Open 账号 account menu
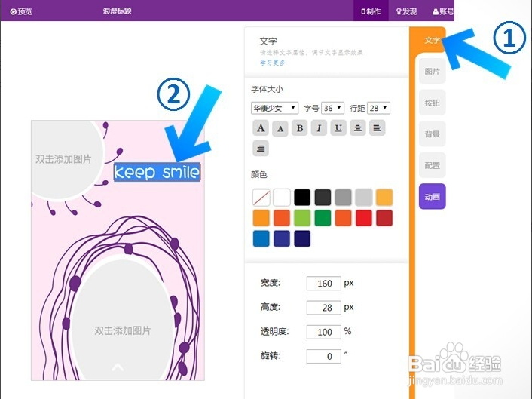 click(x=443, y=11)
